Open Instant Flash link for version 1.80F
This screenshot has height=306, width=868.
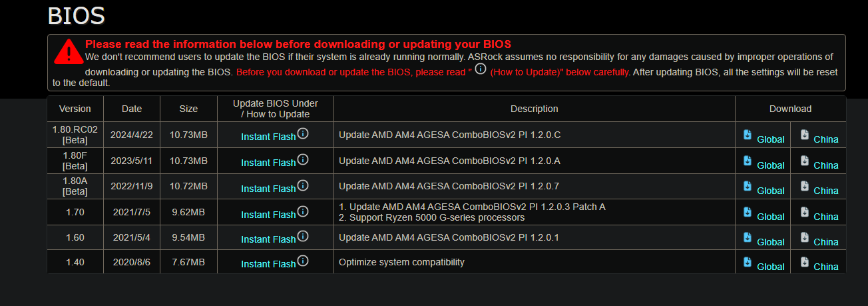click(268, 163)
